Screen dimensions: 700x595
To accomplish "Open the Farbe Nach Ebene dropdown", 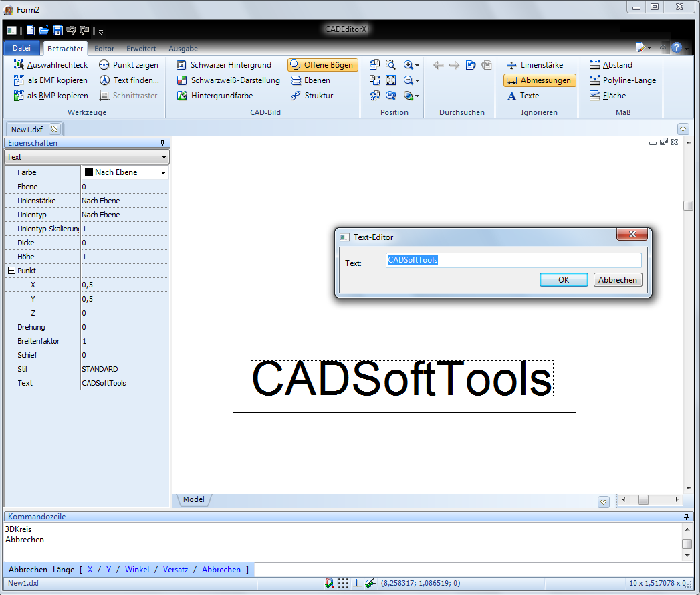I will (x=162, y=172).
